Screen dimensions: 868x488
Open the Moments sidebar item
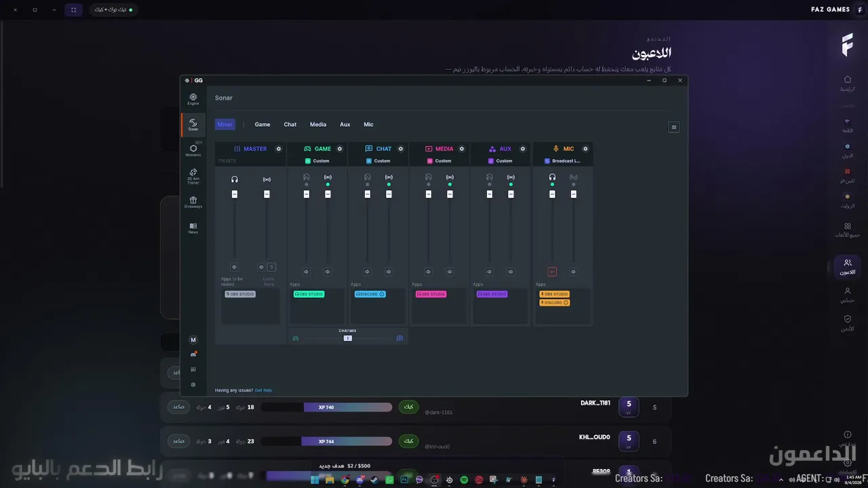[193, 150]
